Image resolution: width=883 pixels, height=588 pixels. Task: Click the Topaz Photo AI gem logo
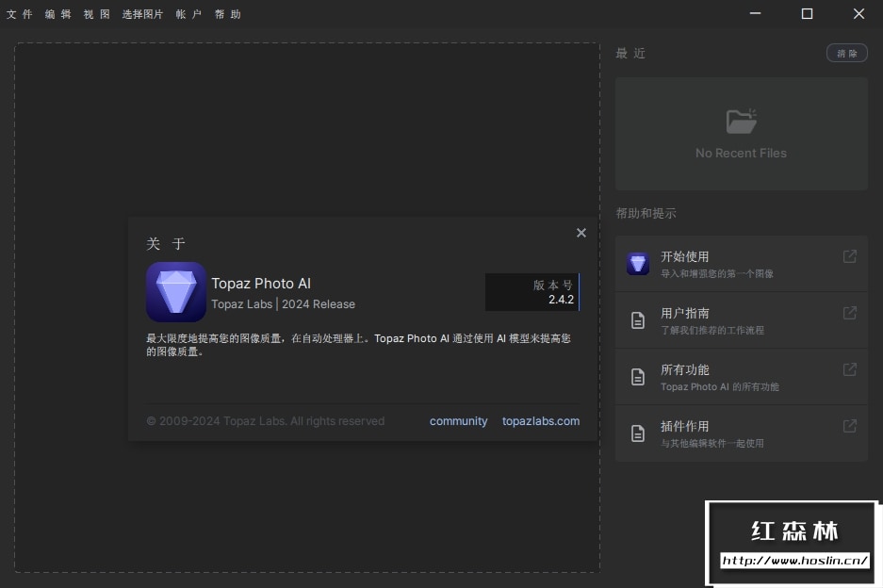coord(176,292)
